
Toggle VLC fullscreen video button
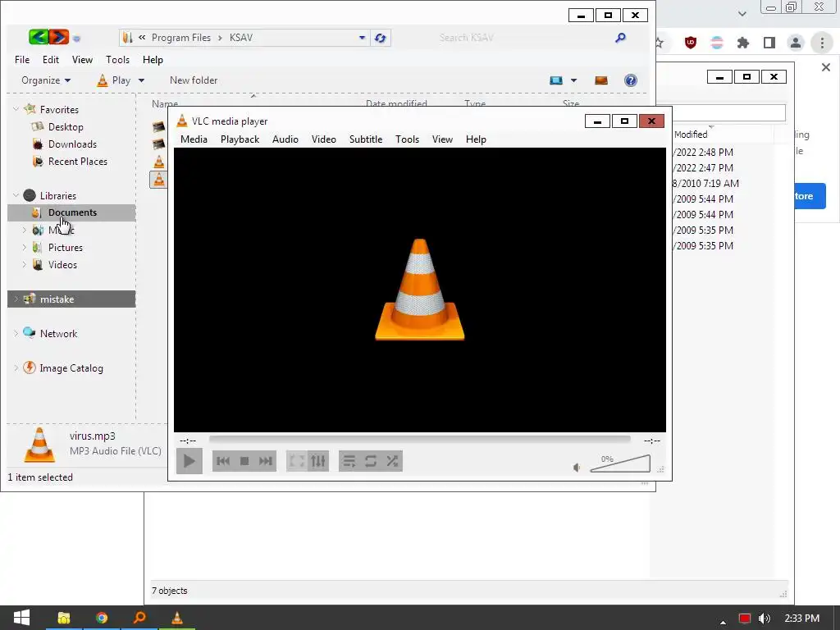tap(297, 461)
